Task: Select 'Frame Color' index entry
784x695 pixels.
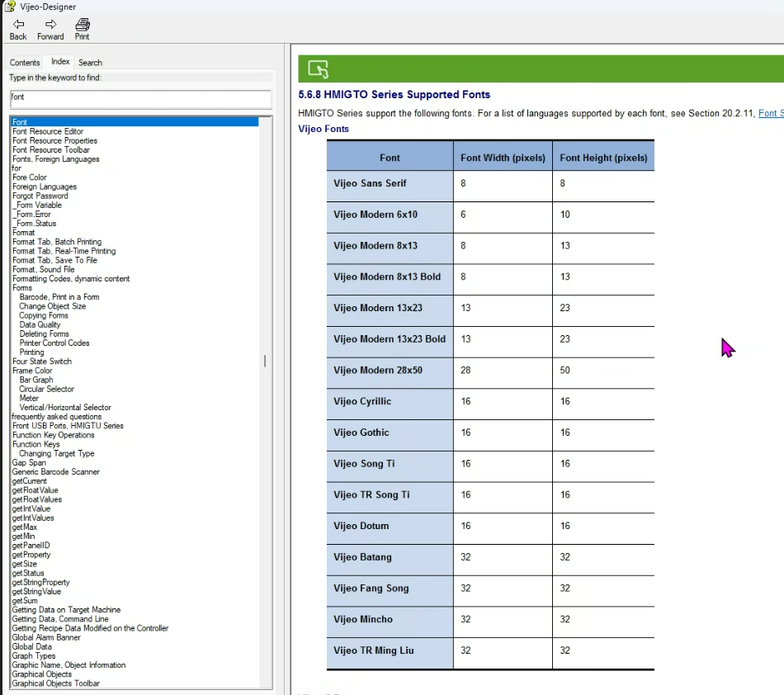Action: [x=32, y=371]
